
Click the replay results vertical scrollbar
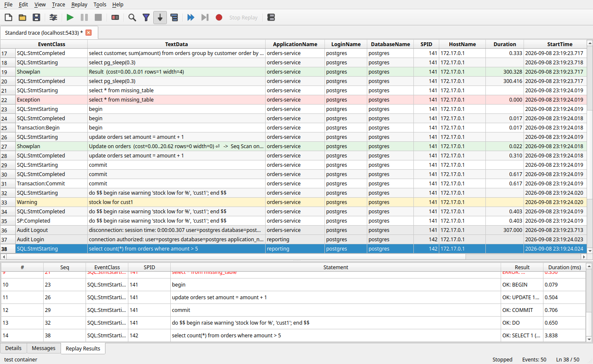point(589,302)
